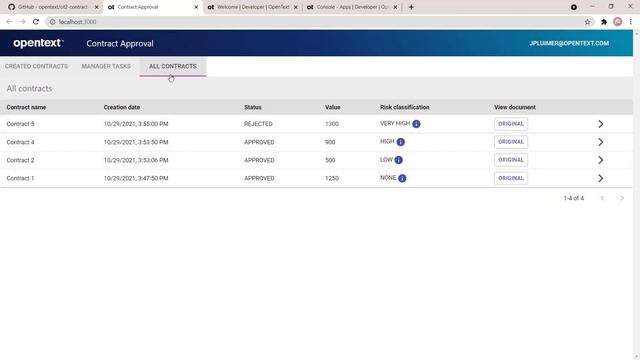Click the value 900 cell
This screenshot has width=640, height=360.
tap(330, 142)
